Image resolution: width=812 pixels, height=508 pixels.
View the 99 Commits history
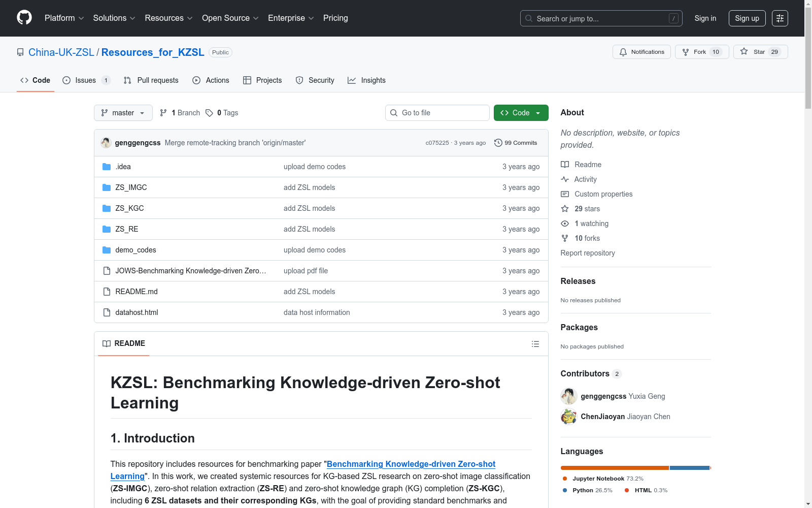(x=516, y=143)
